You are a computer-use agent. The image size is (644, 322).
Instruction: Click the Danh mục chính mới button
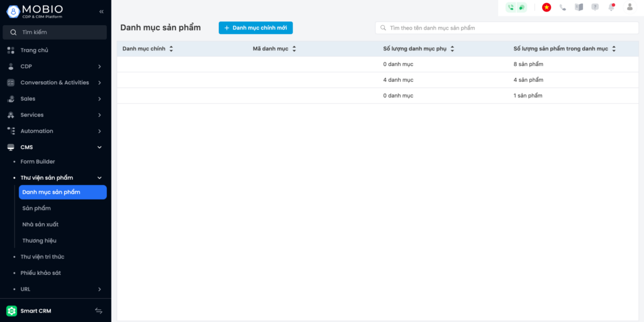[x=255, y=28]
